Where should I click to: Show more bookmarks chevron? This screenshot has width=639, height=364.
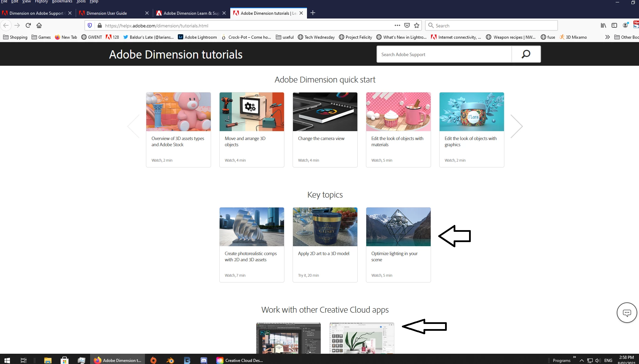(x=607, y=37)
